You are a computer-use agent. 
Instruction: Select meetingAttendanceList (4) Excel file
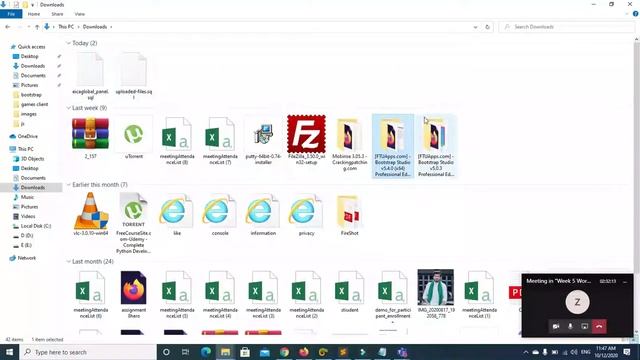tap(220, 294)
